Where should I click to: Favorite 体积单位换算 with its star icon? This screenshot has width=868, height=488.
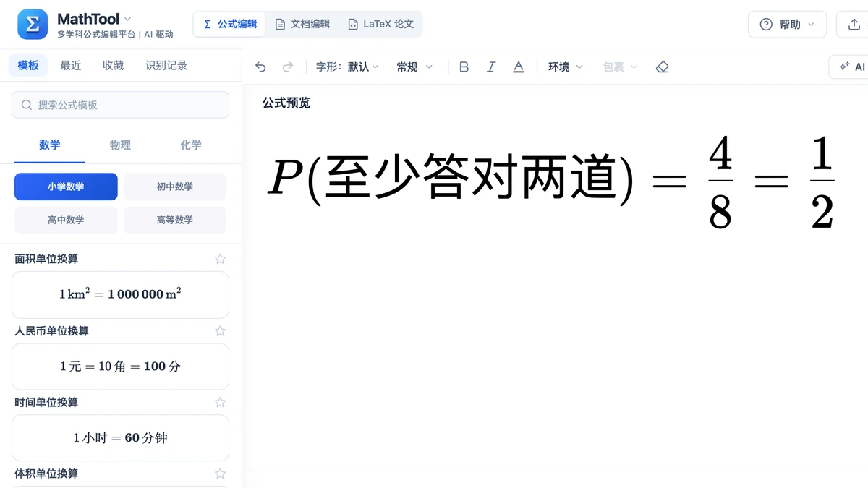click(x=221, y=474)
